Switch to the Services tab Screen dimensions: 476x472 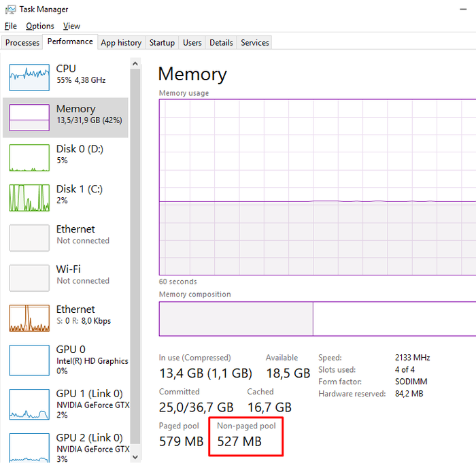coord(255,43)
